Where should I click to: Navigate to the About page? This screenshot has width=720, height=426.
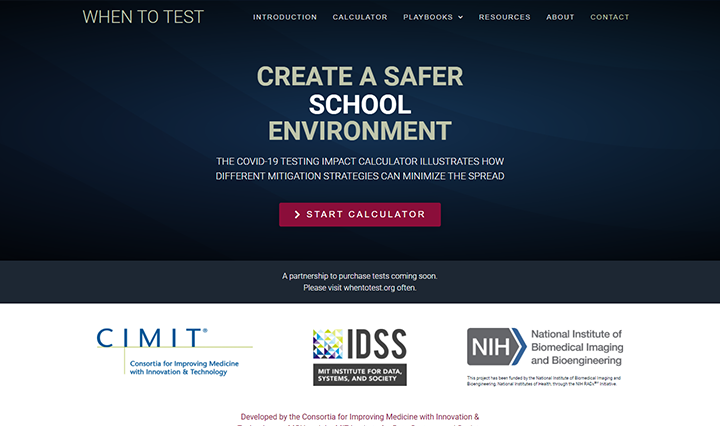pyautogui.click(x=560, y=17)
